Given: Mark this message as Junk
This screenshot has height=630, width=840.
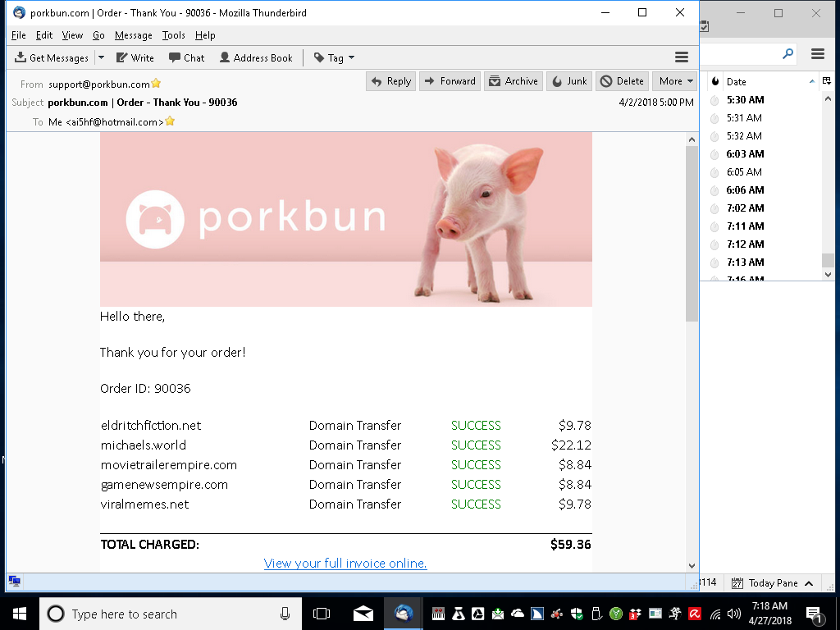Looking at the screenshot, I should pyautogui.click(x=569, y=81).
